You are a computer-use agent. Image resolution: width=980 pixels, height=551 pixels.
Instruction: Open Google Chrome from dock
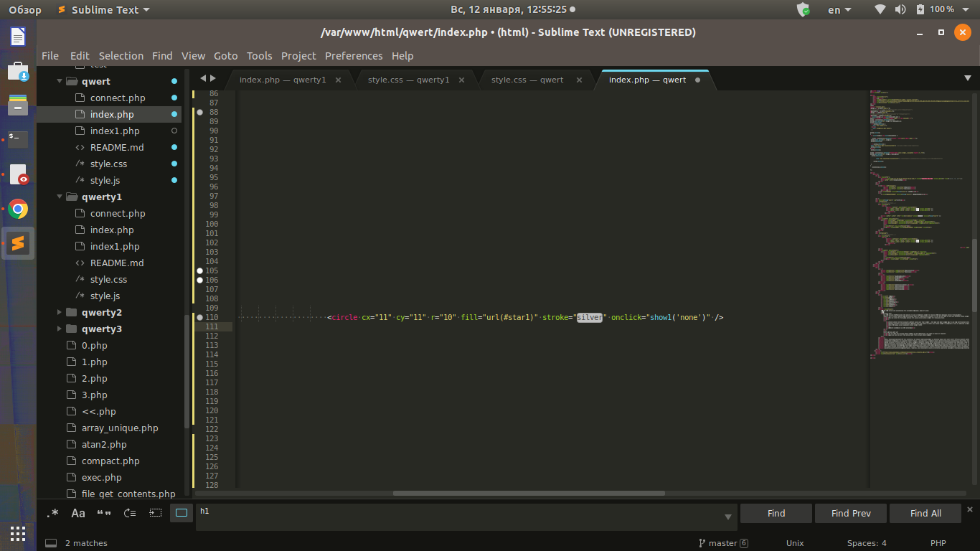(18, 209)
